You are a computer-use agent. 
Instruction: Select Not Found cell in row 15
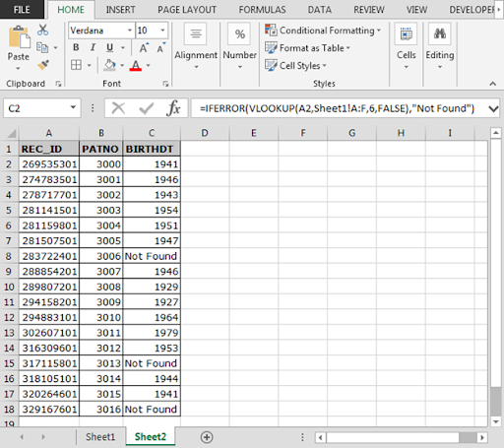(152, 363)
